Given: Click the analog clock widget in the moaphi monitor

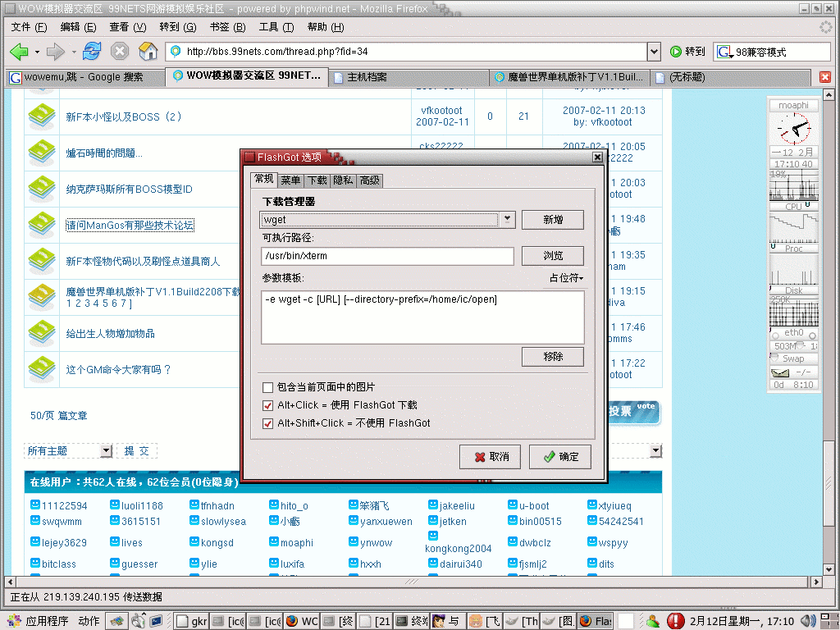Looking at the screenshot, I should pos(794,129).
